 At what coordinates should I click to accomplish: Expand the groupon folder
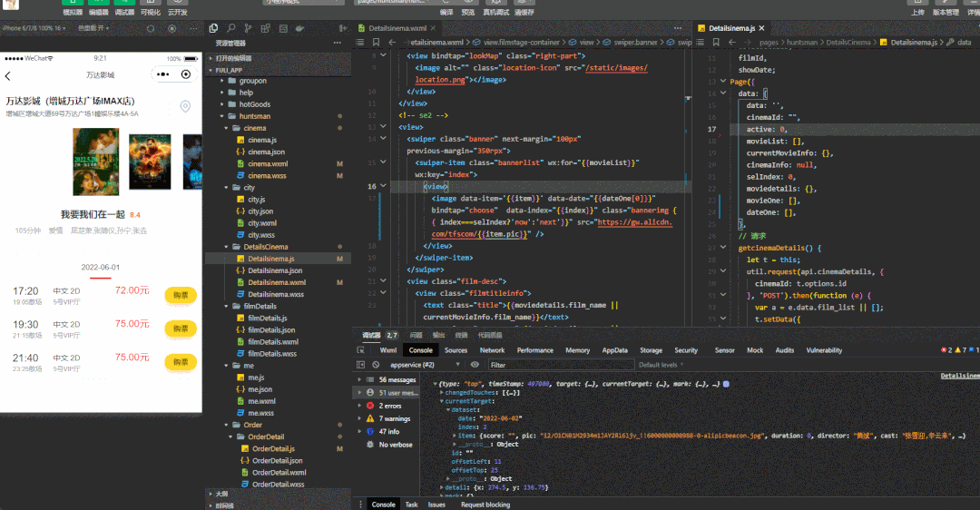click(x=252, y=81)
